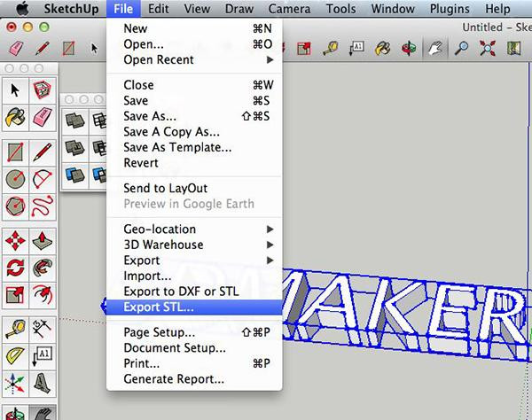Click Paint Bucket icon in top toolbar
Screen dimensions: 532x420
coord(383,48)
